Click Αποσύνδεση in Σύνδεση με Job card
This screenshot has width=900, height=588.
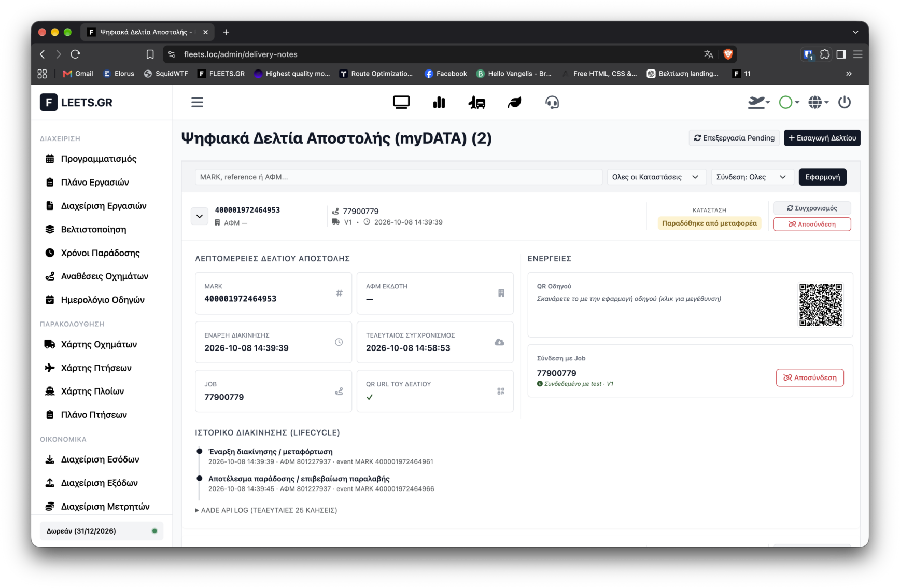point(809,377)
